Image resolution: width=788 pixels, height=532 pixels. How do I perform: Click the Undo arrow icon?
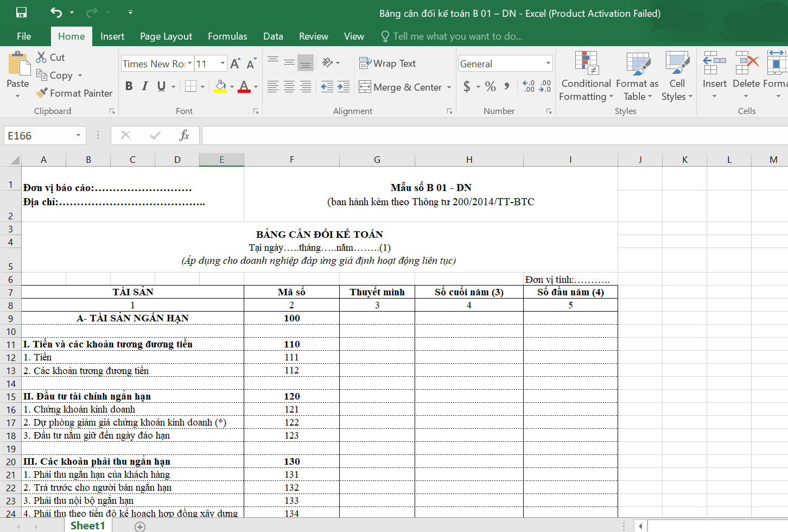[x=56, y=12]
